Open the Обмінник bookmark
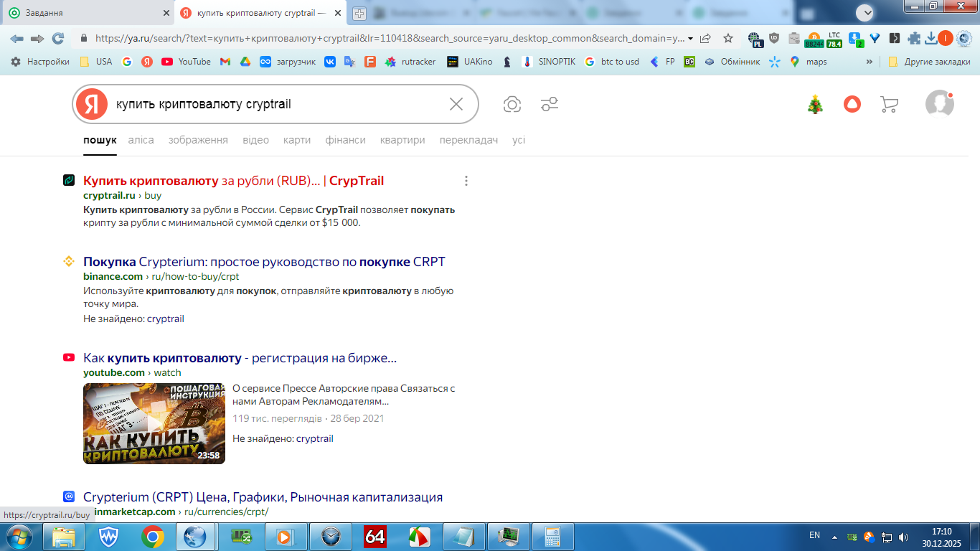The height and width of the screenshot is (551, 980). (732, 62)
